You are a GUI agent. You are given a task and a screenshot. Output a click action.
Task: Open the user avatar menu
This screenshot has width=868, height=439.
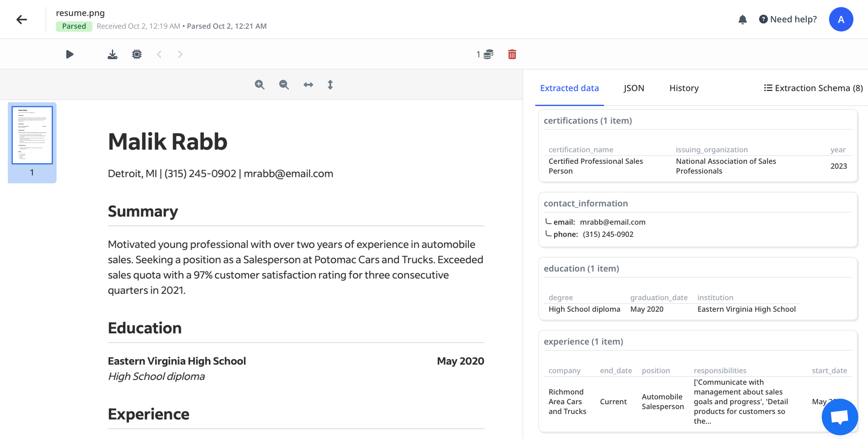pyautogui.click(x=841, y=20)
